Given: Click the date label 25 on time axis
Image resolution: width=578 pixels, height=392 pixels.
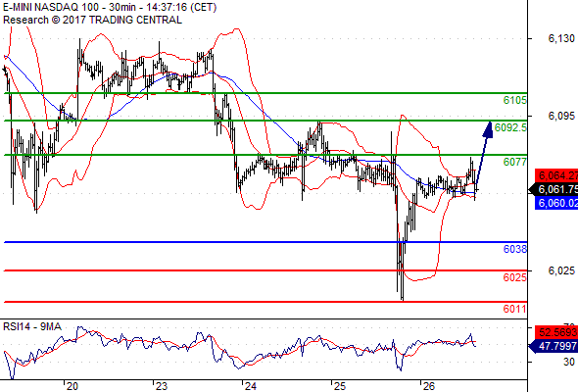Looking at the screenshot, I should tap(340, 386).
